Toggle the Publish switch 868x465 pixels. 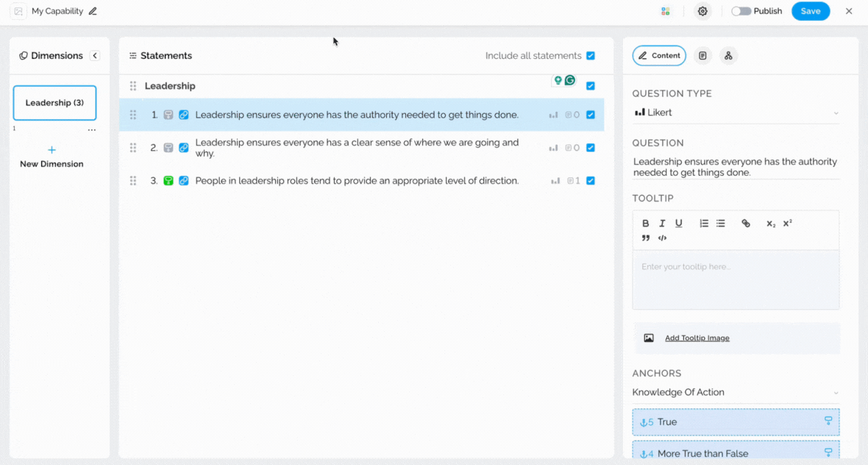(741, 11)
